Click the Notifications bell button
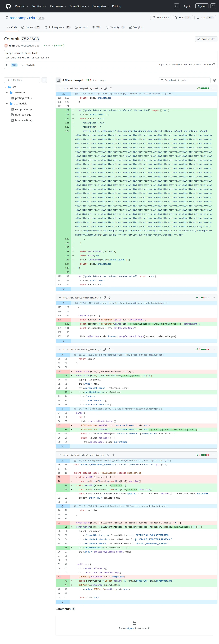Screen dimensions: 219x644 pyautogui.click(x=161, y=17)
